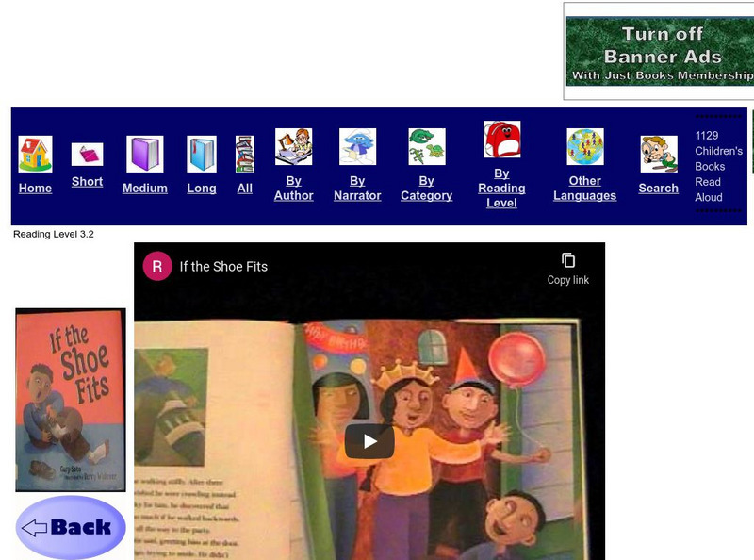Image resolution: width=754 pixels, height=560 pixels.
Task: Click the 1129 Children's Books Read Aloud text
Action: click(718, 167)
